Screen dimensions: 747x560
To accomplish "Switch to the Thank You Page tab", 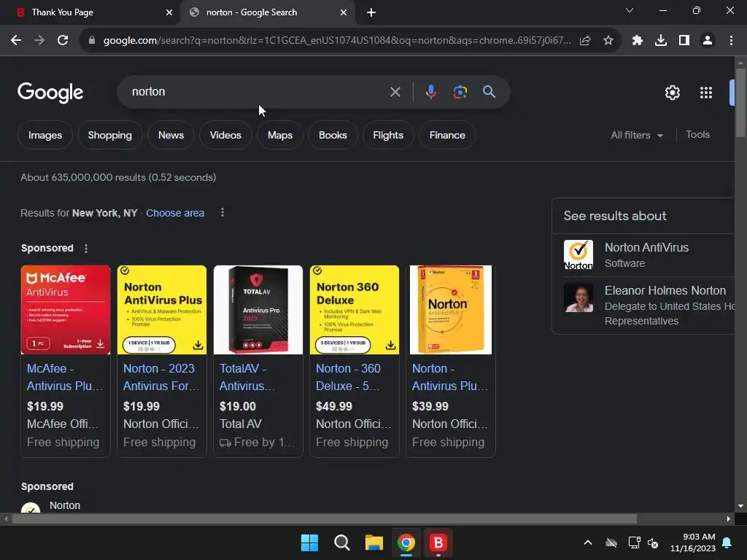I will coord(90,12).
